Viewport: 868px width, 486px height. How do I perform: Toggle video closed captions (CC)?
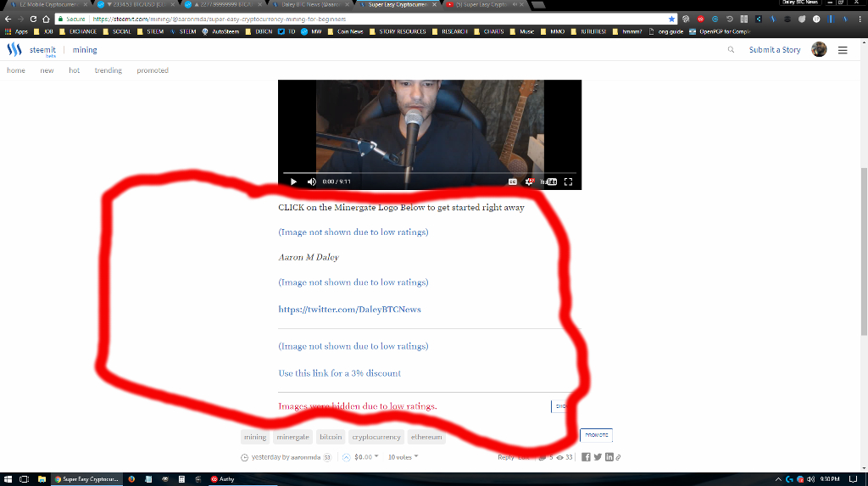(513, 182)
